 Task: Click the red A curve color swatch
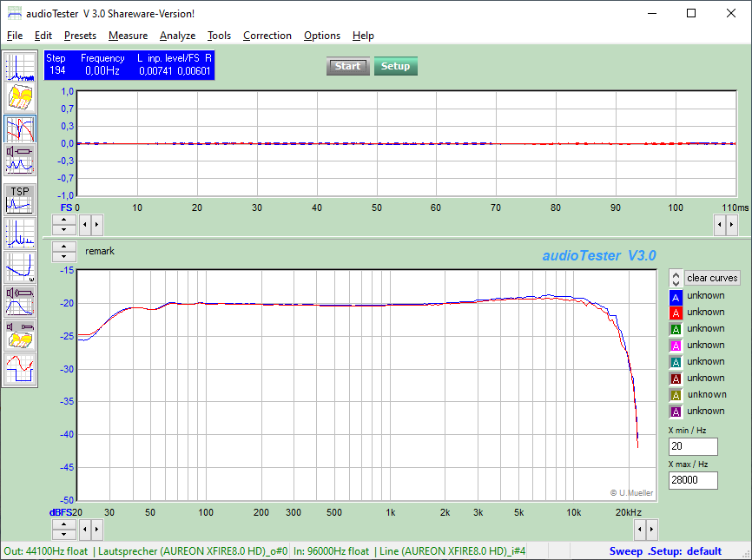point(675,312)
